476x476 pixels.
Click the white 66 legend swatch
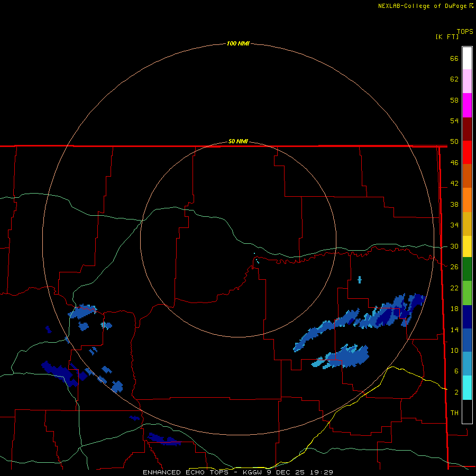[467, 58]
